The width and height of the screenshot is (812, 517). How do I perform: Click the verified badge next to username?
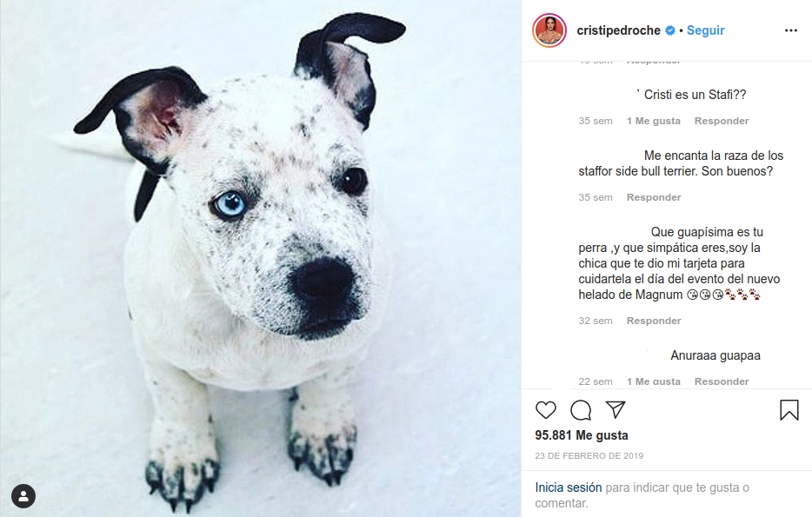pos(670,30)
